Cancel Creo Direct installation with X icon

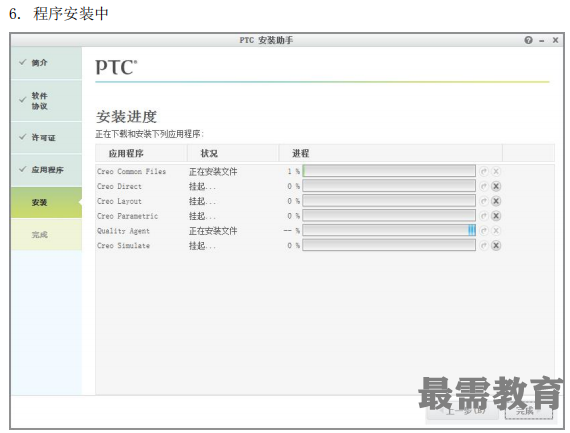click(x=496, y=186)
